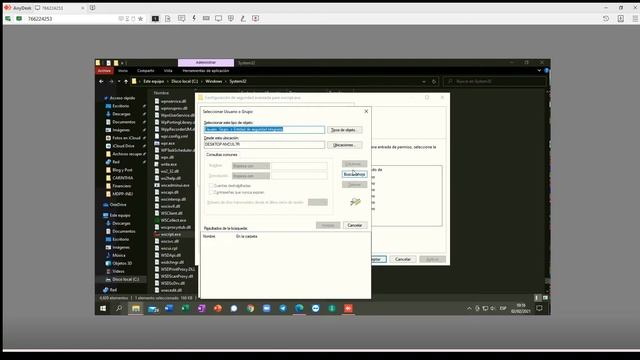Image resolution: width=640 pixels, height=360 pixels.
Task: Click Buscar ahora button
Action: point(354,174)
